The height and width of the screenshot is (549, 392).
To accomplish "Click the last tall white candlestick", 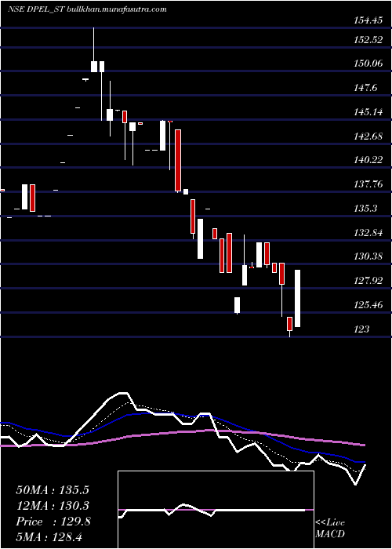I will tap(297, 298).
